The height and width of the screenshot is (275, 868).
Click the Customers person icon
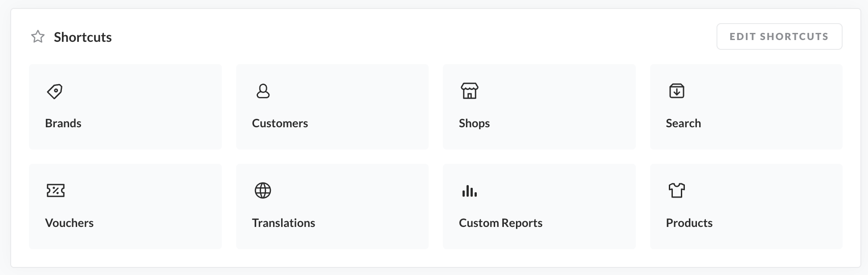point(263,91)
